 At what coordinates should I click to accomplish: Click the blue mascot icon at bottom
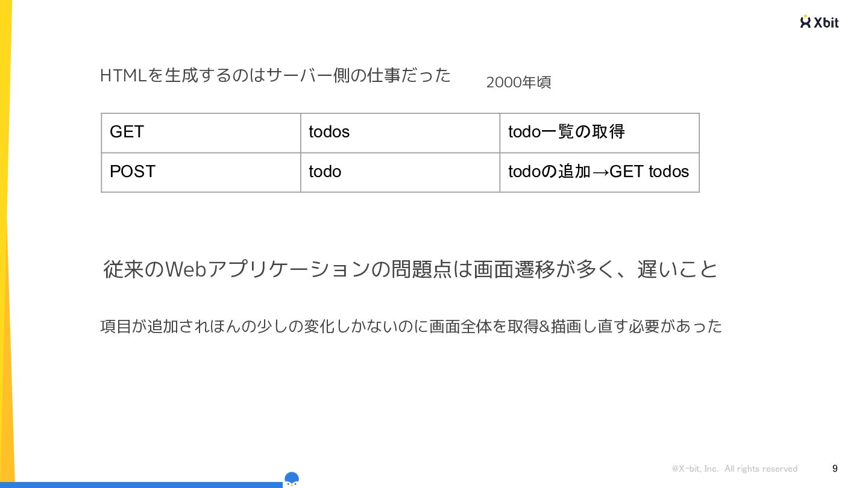click(x=292, y=479)
